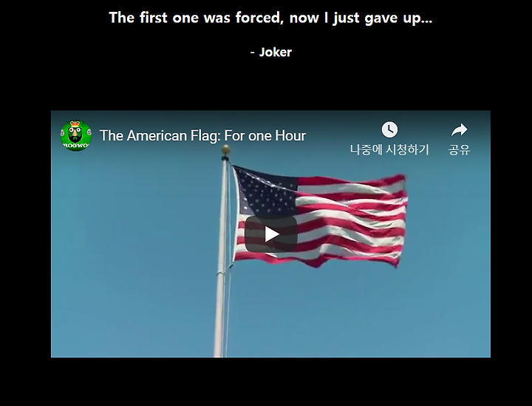Click the white triangle inside the play button
The height and width of the screenshot is (406, 532).
tap(271, 234)
